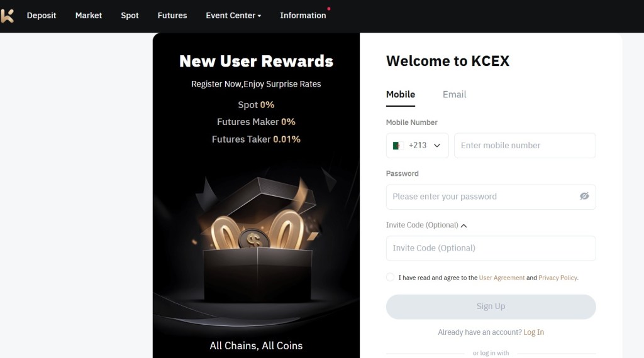Open the Privacy Policy link

tap(558, 278)
